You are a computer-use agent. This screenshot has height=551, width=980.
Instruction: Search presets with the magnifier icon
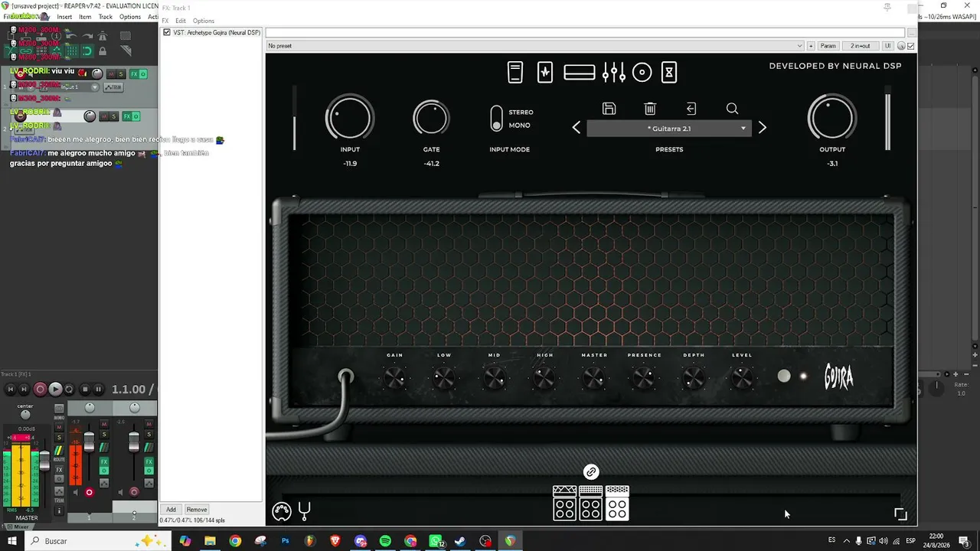(x=732, y=109)
